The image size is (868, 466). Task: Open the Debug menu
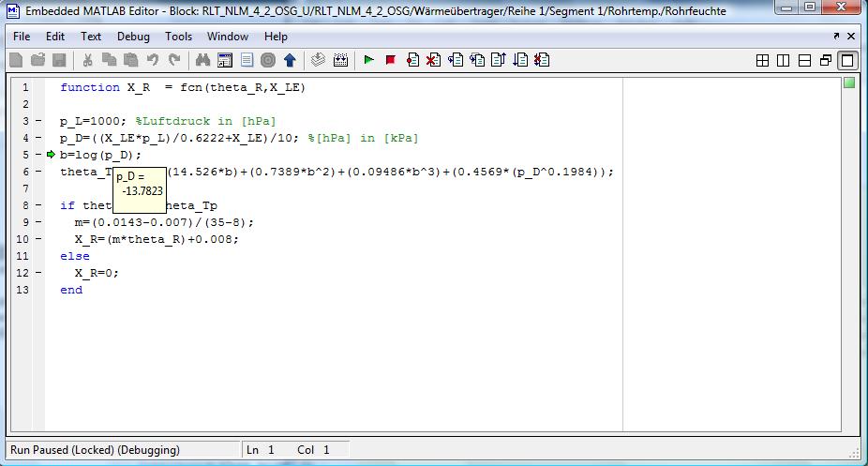(133, 37)
